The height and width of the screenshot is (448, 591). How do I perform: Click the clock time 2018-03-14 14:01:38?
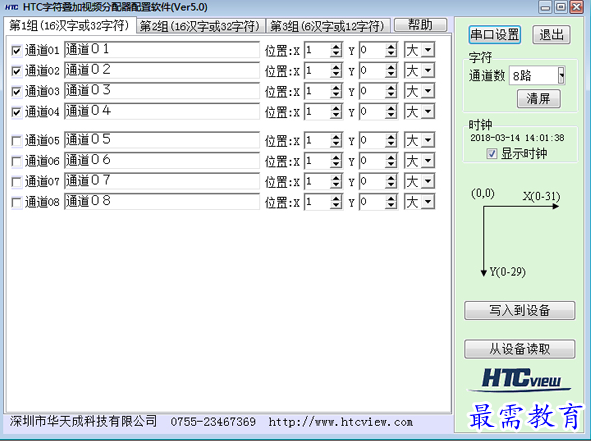click(x=517, y=138)
